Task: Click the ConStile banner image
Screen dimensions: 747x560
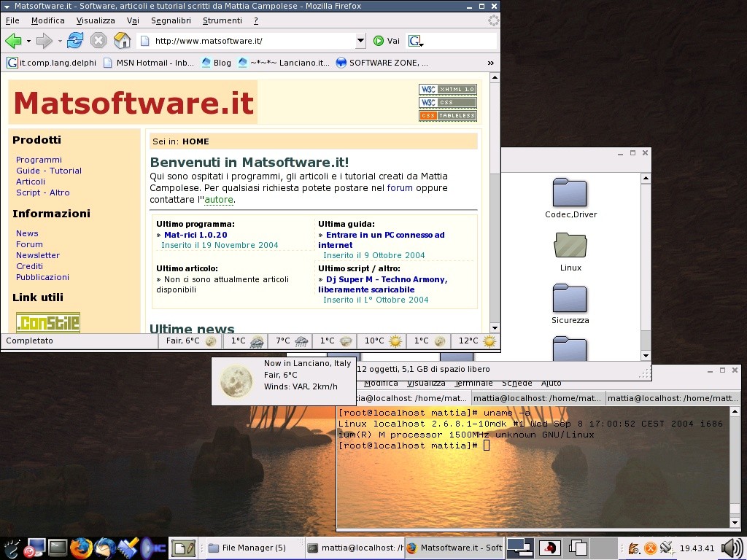Action: (x=47, y=322)
